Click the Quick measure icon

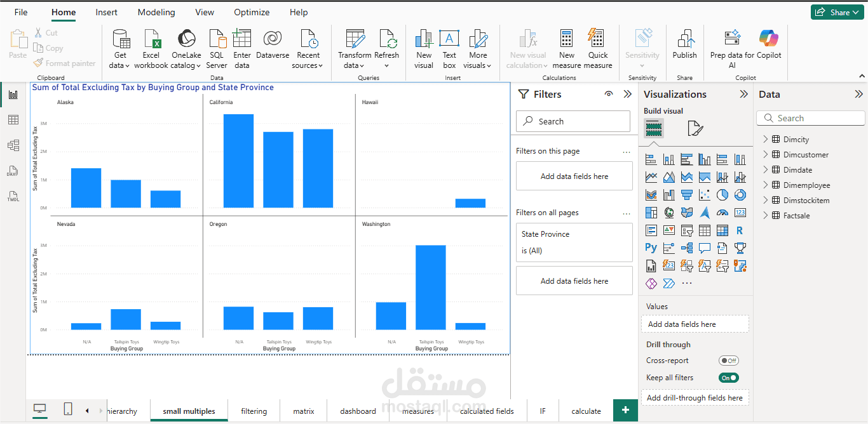click(596, 39)
